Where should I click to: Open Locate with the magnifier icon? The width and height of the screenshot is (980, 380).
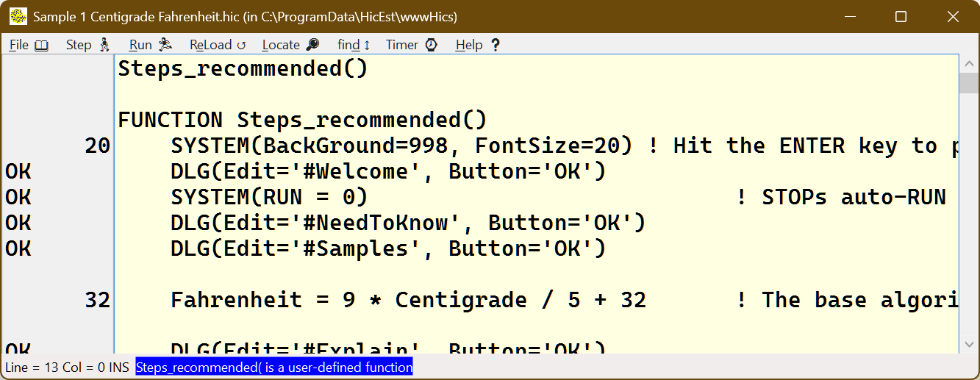[312, 45]
